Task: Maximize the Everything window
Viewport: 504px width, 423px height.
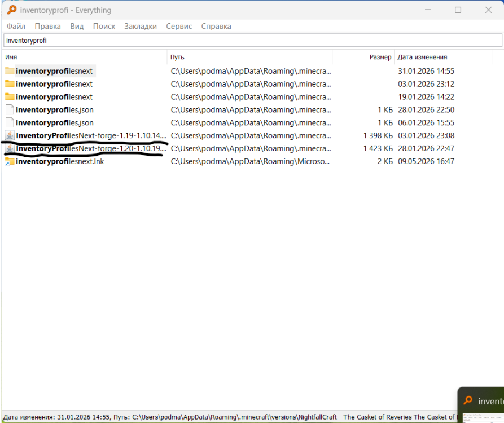Action: point(458,10)
